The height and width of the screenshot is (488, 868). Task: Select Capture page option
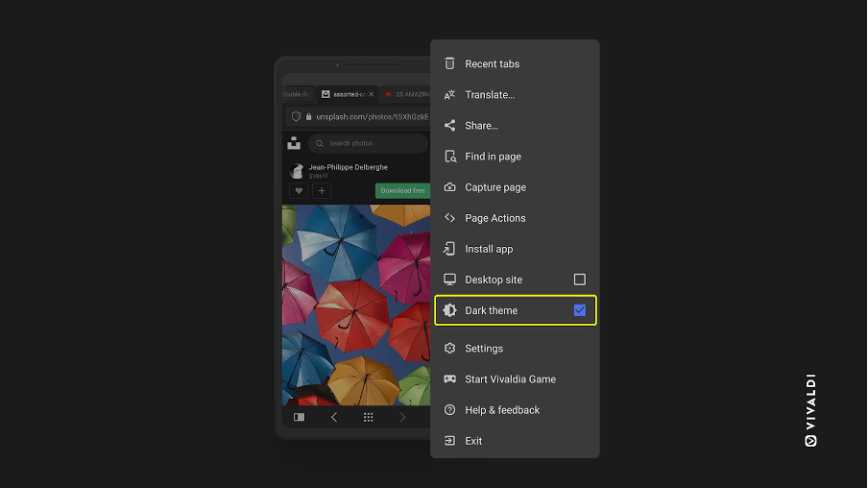click(x=495, y=187)
